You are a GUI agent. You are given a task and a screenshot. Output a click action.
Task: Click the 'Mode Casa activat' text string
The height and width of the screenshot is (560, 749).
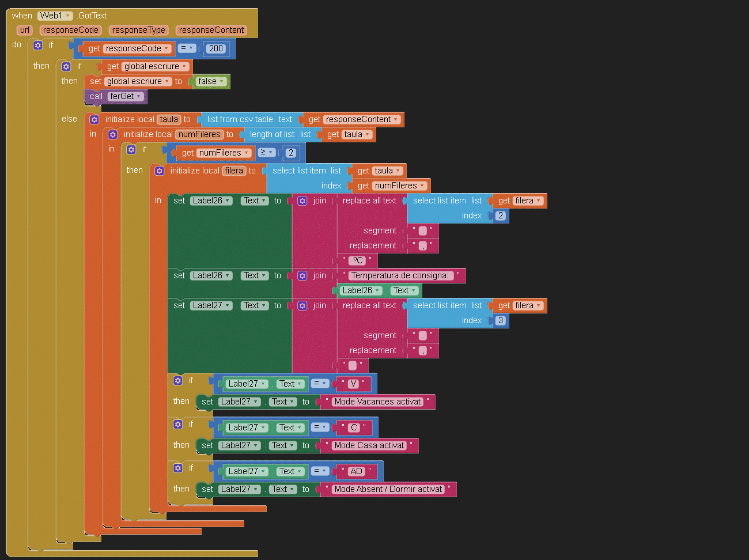[x=369, y=446]
